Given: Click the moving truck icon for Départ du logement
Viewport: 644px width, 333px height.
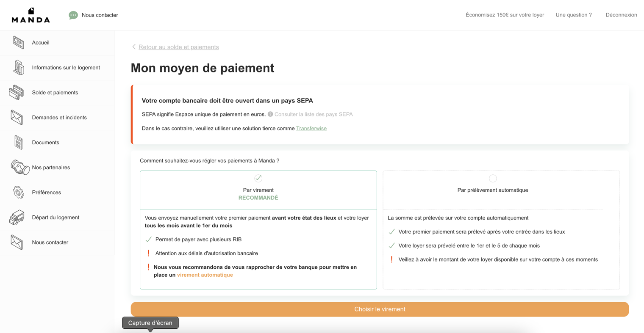Looking at the screenshot, I should point(17,217).
